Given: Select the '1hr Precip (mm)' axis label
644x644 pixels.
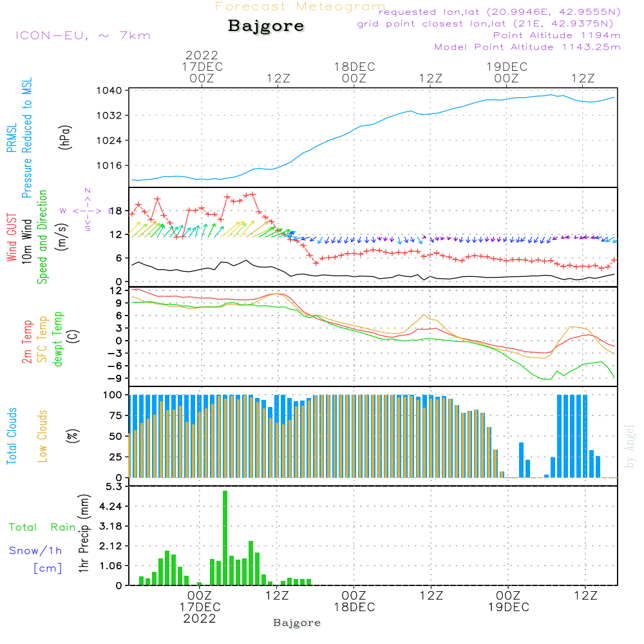Looking at the screenshot, I should click(x=84, y=533).
